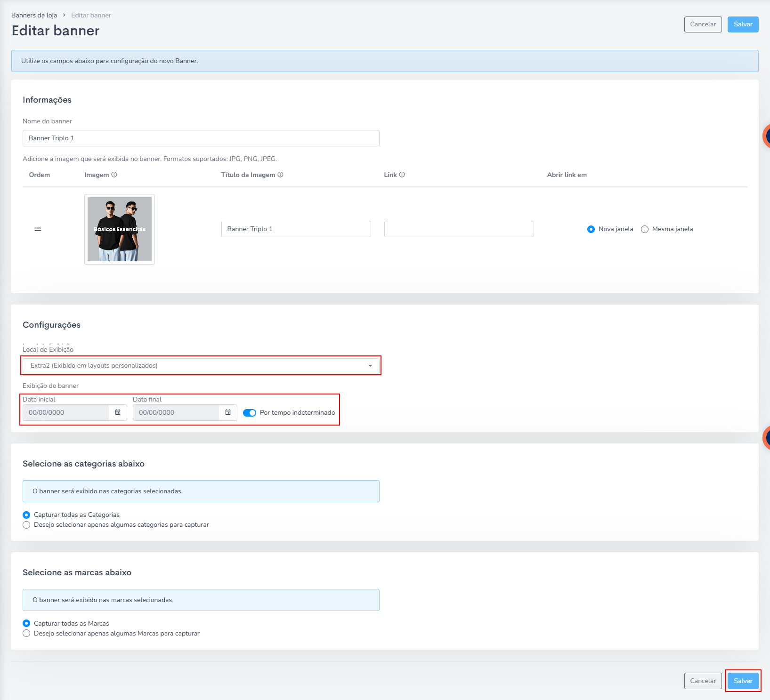
Task: Click the bottom Cancelar button
Action: tap(703, 681)
